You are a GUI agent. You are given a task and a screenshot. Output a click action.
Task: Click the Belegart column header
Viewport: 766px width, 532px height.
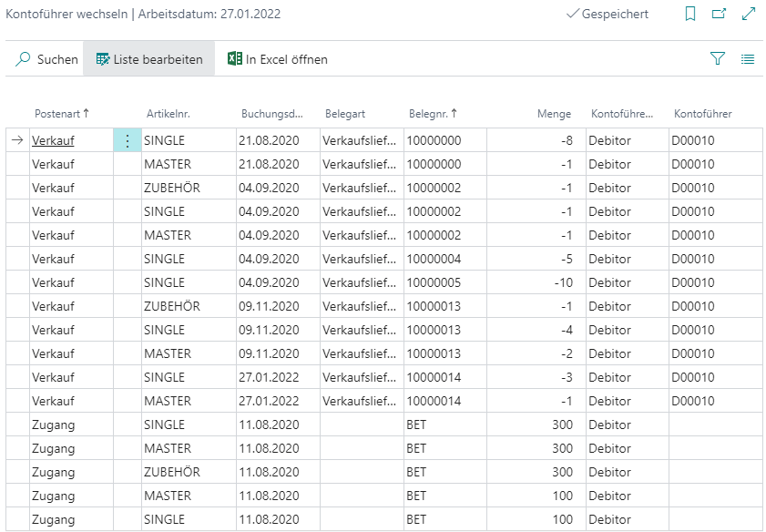pyautogui.click(x=345, y=114)
